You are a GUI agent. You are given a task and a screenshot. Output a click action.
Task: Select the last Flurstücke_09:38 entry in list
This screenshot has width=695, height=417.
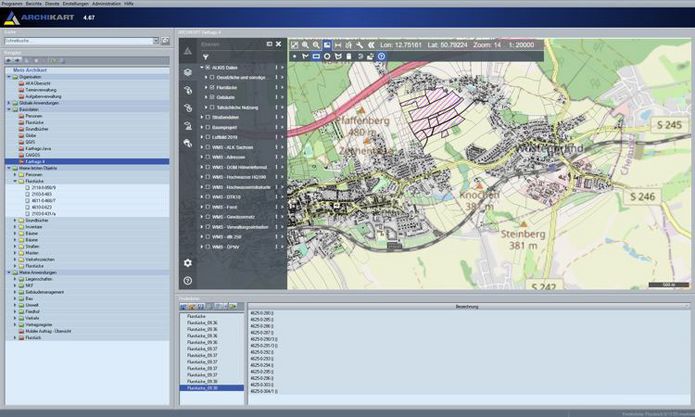click(202, 388)
